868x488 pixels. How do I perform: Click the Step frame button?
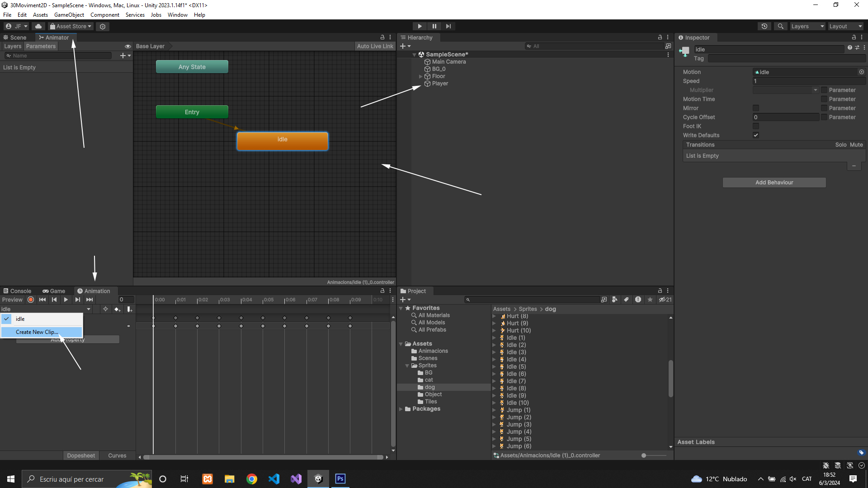point(448,26)
